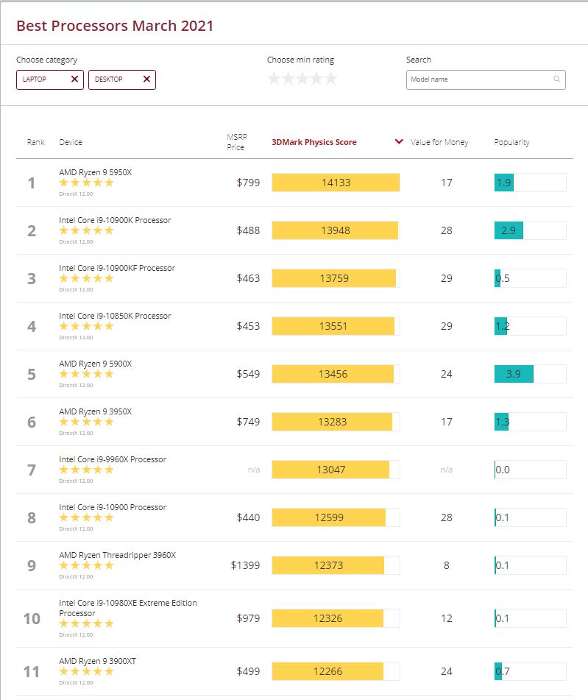Sort by Device column header
Image resolution: width=588 pixels, height=700 pixels.
click(x=71, y=142)
